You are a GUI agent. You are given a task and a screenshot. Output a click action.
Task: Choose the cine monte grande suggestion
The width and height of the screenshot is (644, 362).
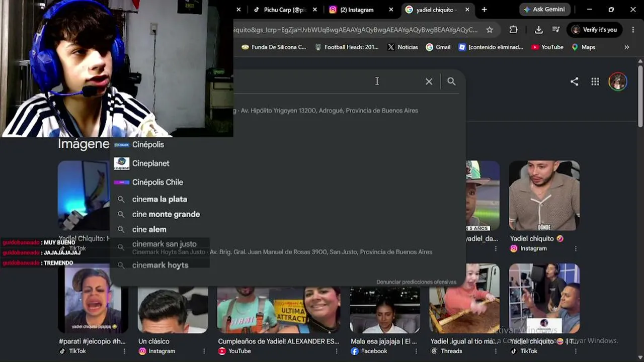(x=287, y=214)
